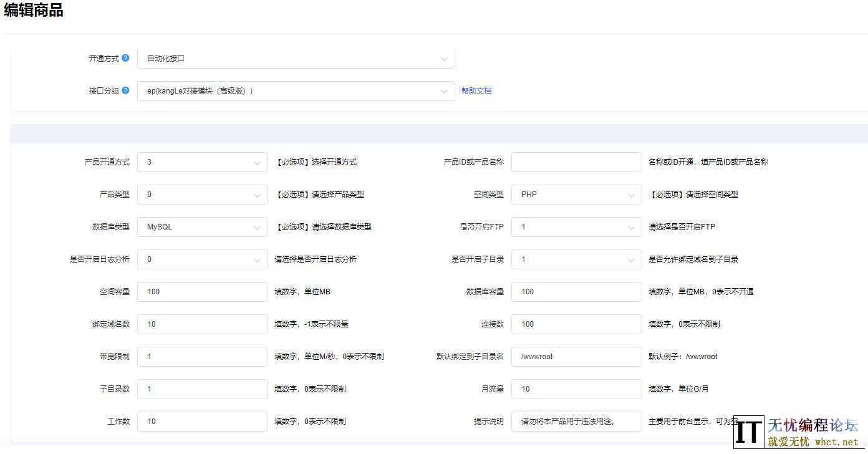Open the 产品类型 dropdown
Viewport: 868px width, 454px height.
click(x=202, y=195)
